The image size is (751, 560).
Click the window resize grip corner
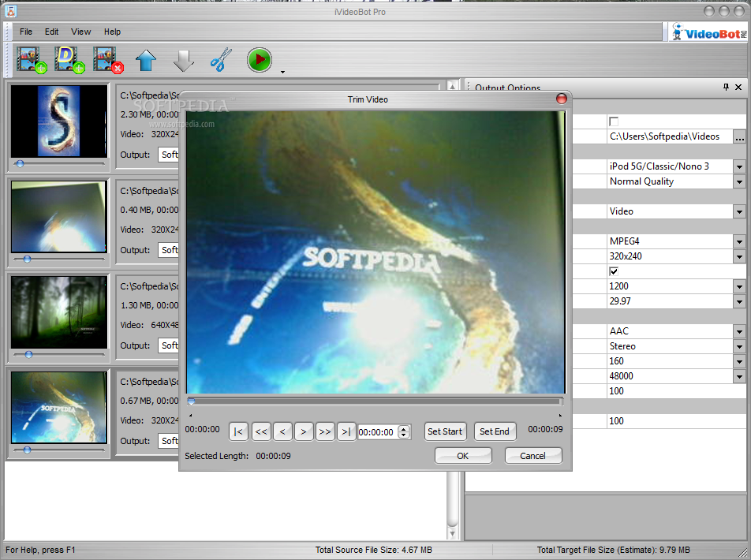coord(743,553)
